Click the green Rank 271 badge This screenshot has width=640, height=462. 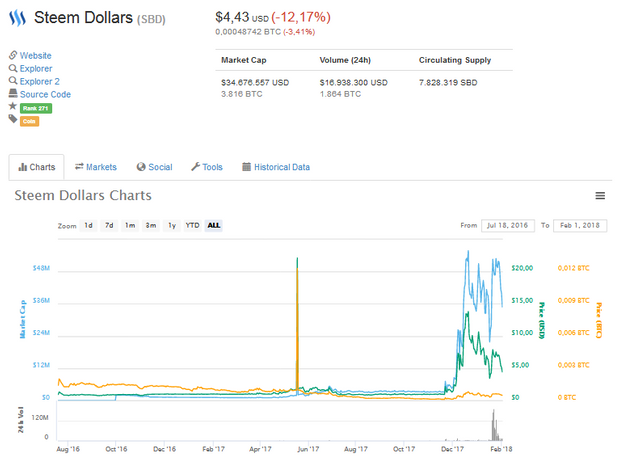[36, 108]
